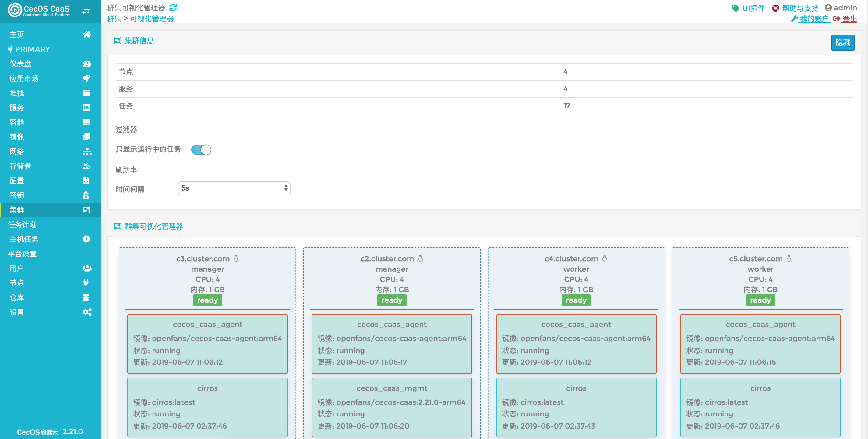Click the 群集 breadcrumb link

(x=114, y=19)
